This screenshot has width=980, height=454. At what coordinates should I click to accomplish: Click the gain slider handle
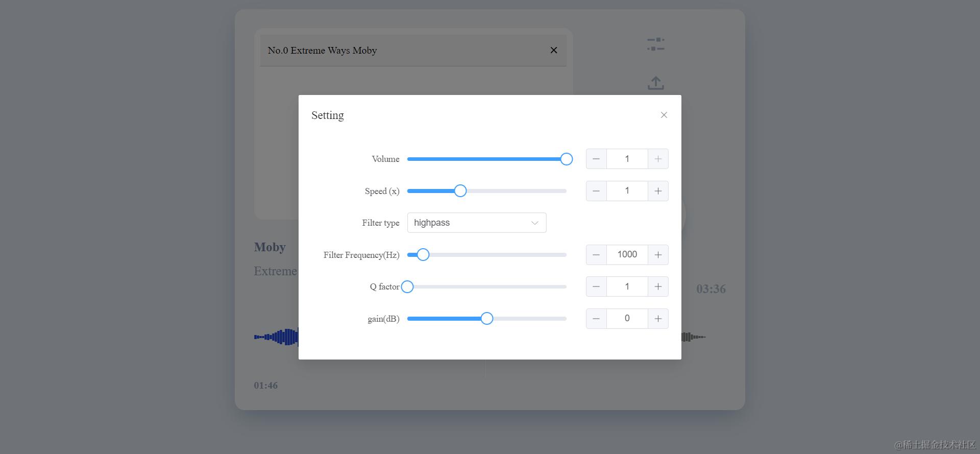pyautogui.click(x=487, y=319)
